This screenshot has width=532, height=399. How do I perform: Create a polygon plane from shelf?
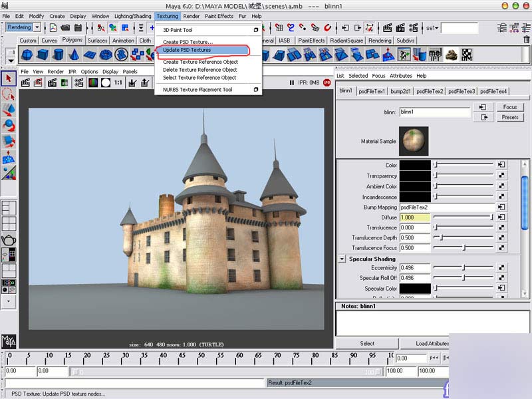[x=90, y=55]
